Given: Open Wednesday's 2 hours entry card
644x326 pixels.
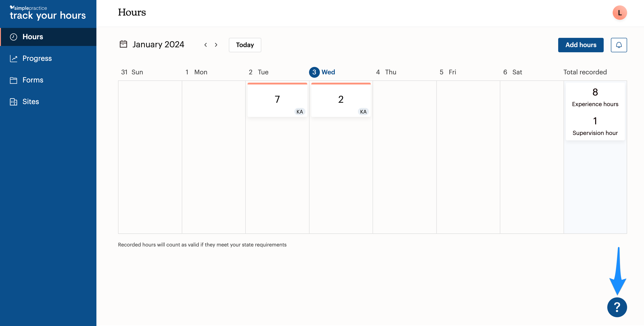Looking at the screenshot, I should point(341,100).
